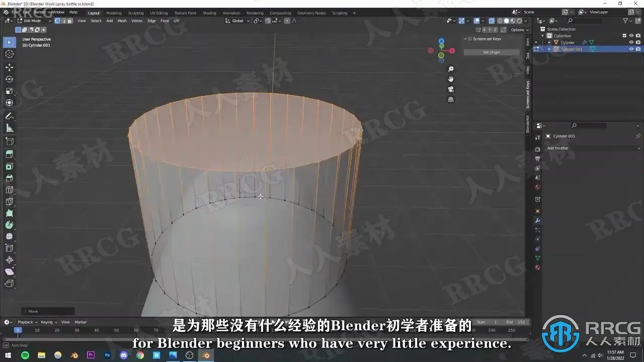
Task: Expand the Cylinder object in the outliner
Action: tap(549, 43)
